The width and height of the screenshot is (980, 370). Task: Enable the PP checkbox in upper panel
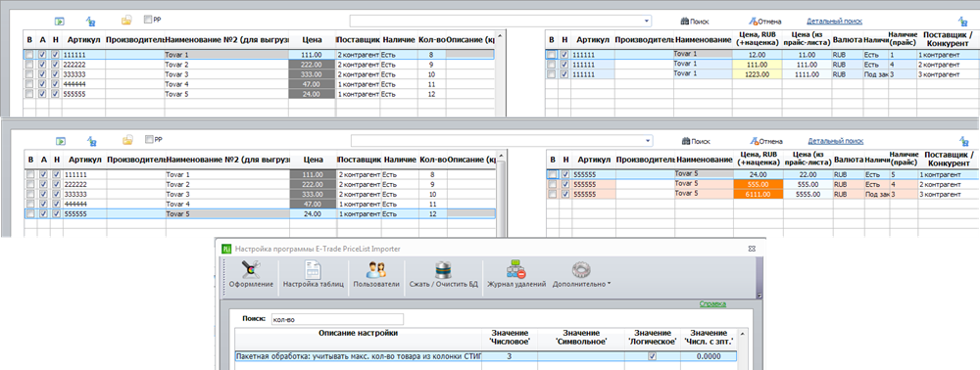pyautogui.click(x=148, y=20)
